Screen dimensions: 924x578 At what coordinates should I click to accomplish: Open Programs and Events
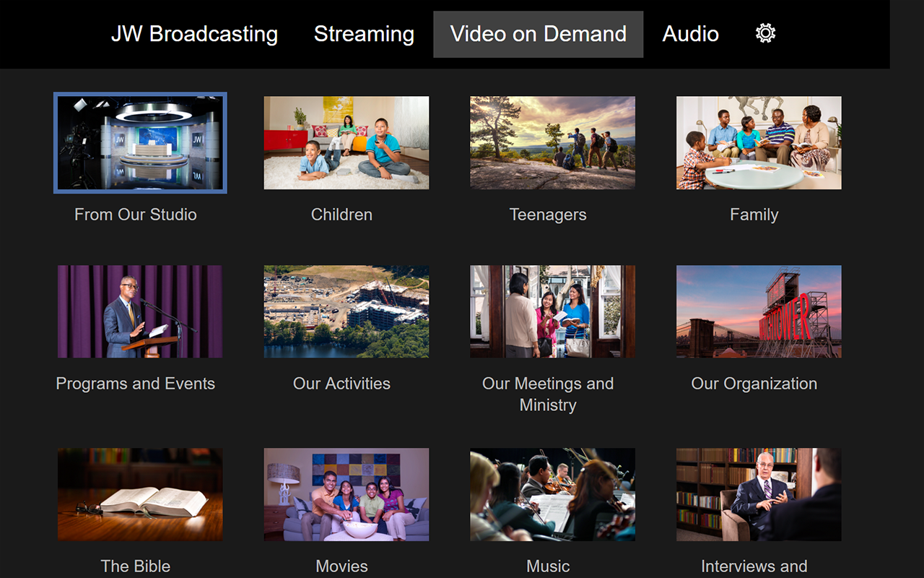pyautogui.click(x=139, y=311)
